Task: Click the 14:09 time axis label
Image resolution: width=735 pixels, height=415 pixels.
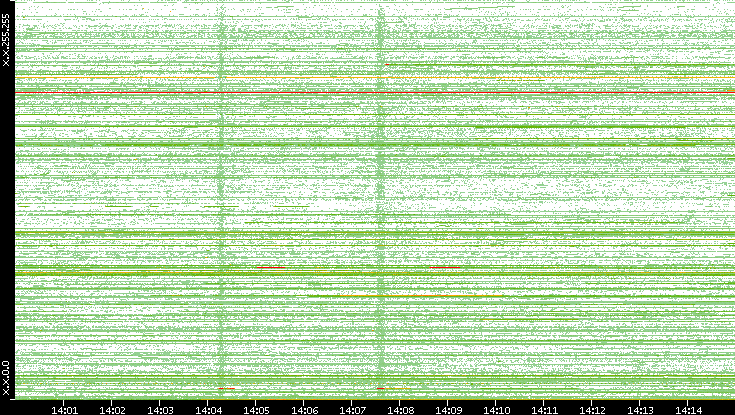Action: (448, 410)
